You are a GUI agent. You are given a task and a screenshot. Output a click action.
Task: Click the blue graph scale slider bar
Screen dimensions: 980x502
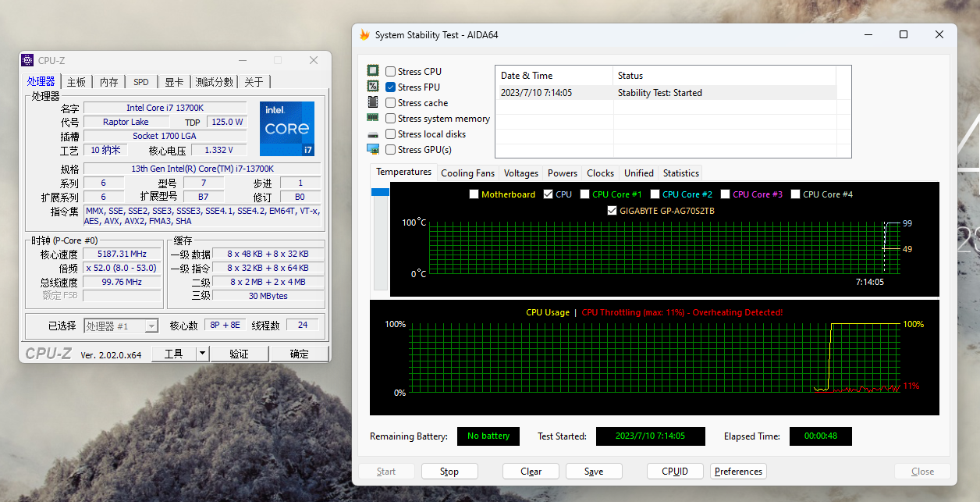[x=380, y=191]
